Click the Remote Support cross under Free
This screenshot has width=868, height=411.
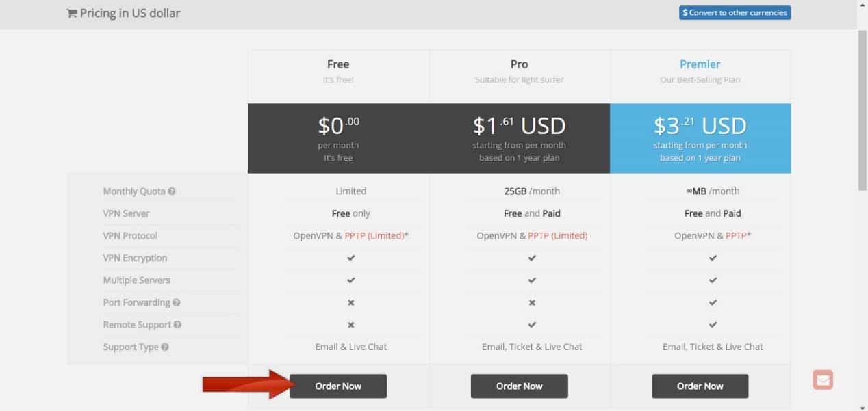[351, 325]
